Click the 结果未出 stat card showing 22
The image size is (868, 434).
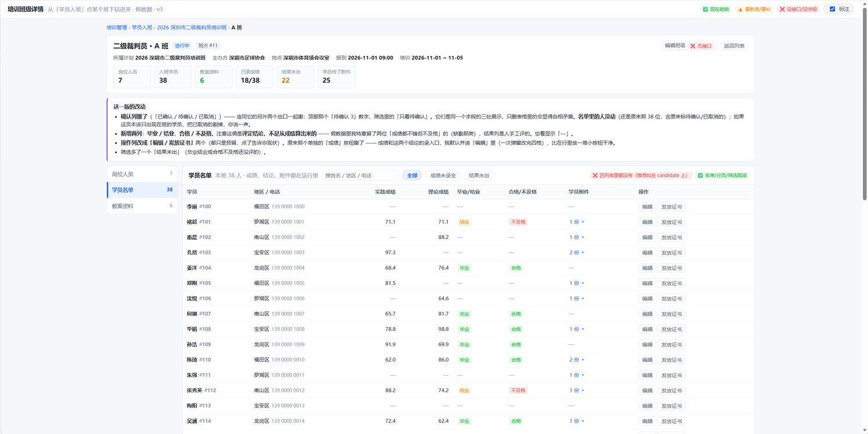pyautogui.click(x=295, y=77)
